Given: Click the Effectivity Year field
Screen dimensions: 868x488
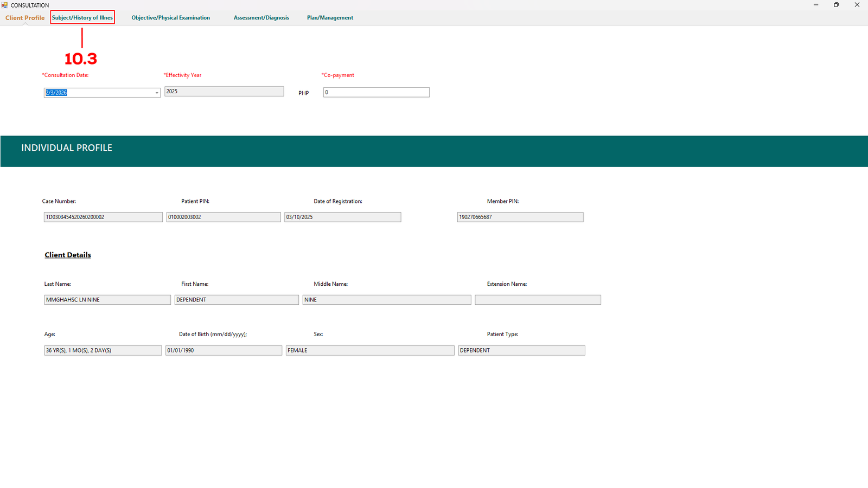Looking at the screenshot, I should [x=224, y=92].
